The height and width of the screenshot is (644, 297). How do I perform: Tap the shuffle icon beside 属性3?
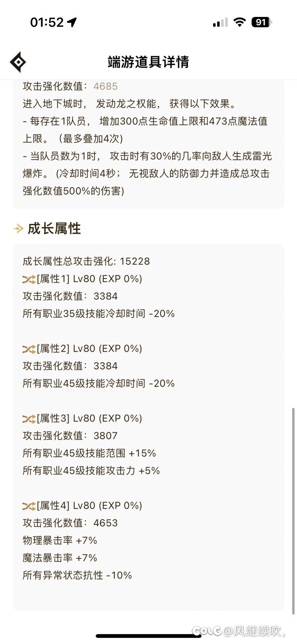[x=29, y=419]
